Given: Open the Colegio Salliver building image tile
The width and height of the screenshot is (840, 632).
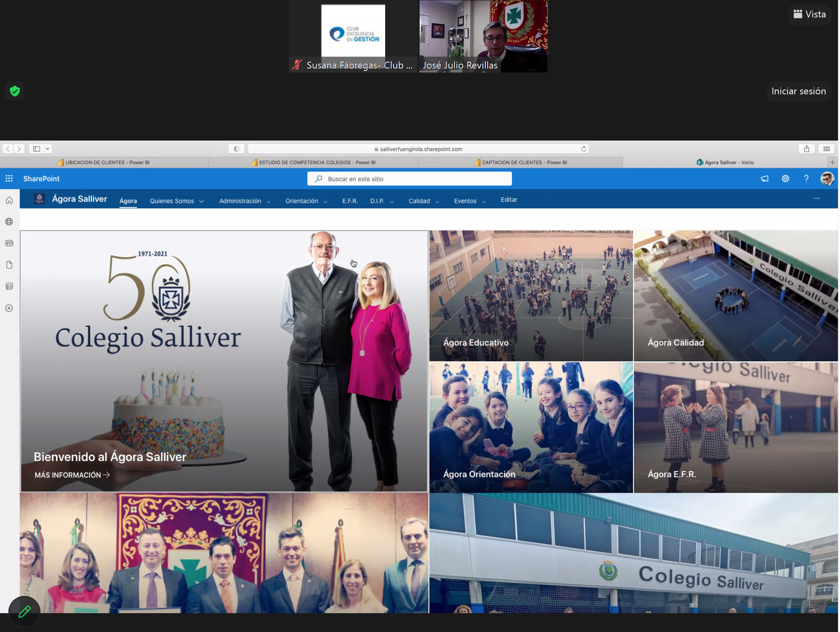Looking at the screenshot, I should pyautogui.click(x=633, y=553).
